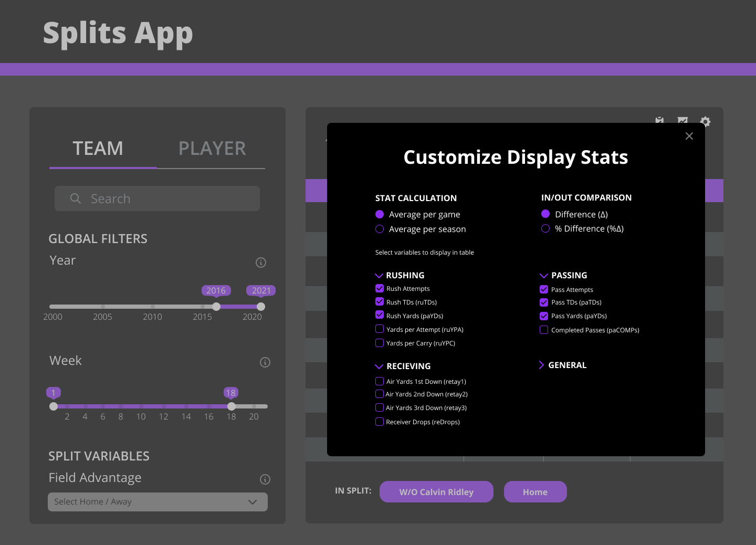Collapse the PASSING section chevron
The image size is (756, 545).
point(544,276)
